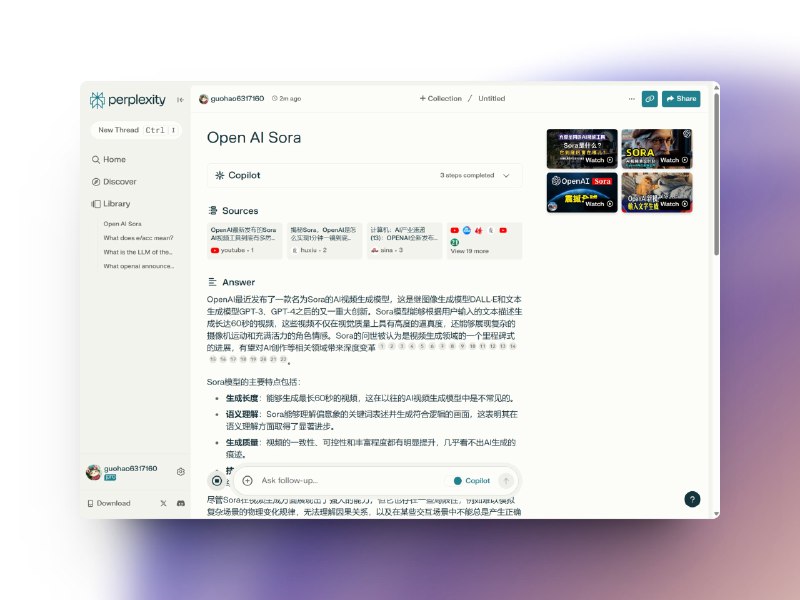Image resolution: width=800 pixels, height=600 pixels.
Task: Click the 'Open AI Sora' page title
Action: pos(254,138)
